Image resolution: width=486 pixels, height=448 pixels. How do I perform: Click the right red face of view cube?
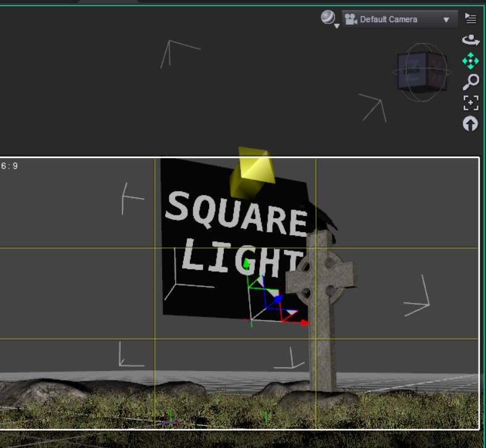(x=437, y=72)
